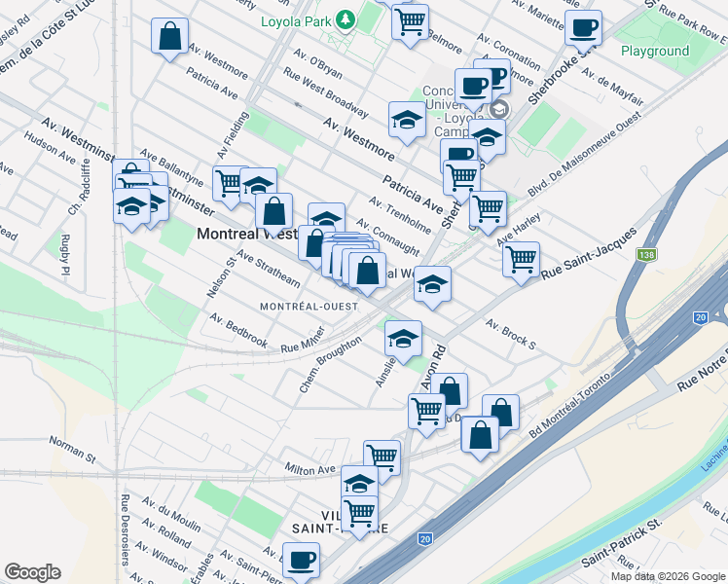Click the Hudson Ave label
Image resolution: width=728 pixels, height=584 pixels.
point(50,148)
